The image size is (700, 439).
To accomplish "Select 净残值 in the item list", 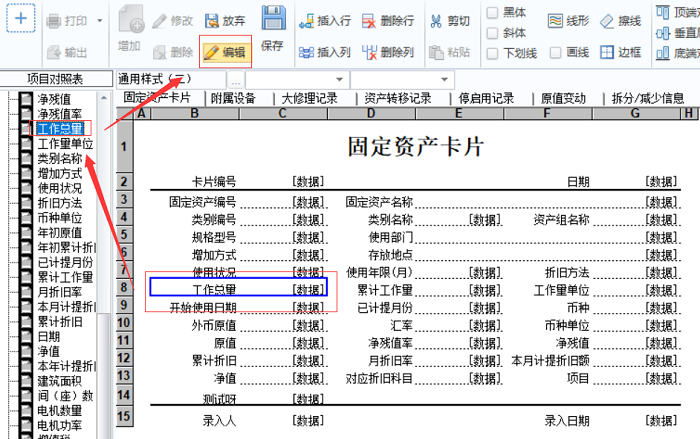I will (54, 99).
